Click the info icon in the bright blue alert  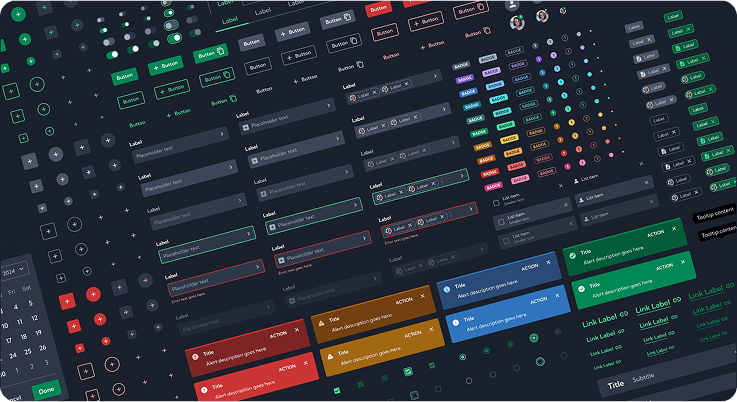pos(455,323)
